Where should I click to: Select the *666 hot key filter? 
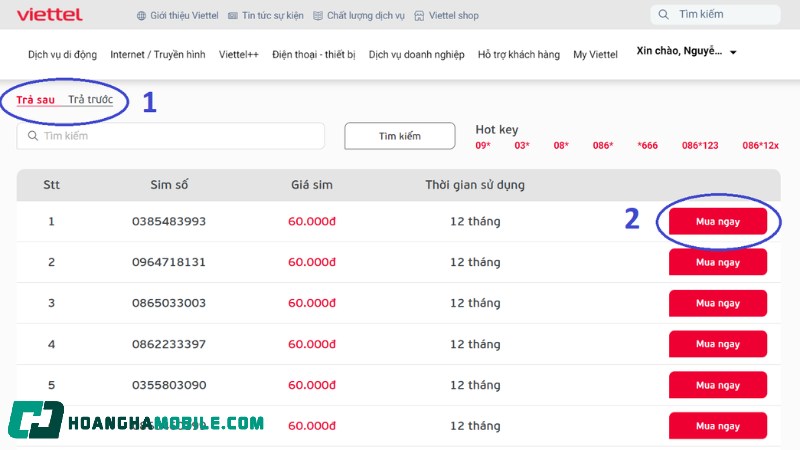[x=648, y=146]
